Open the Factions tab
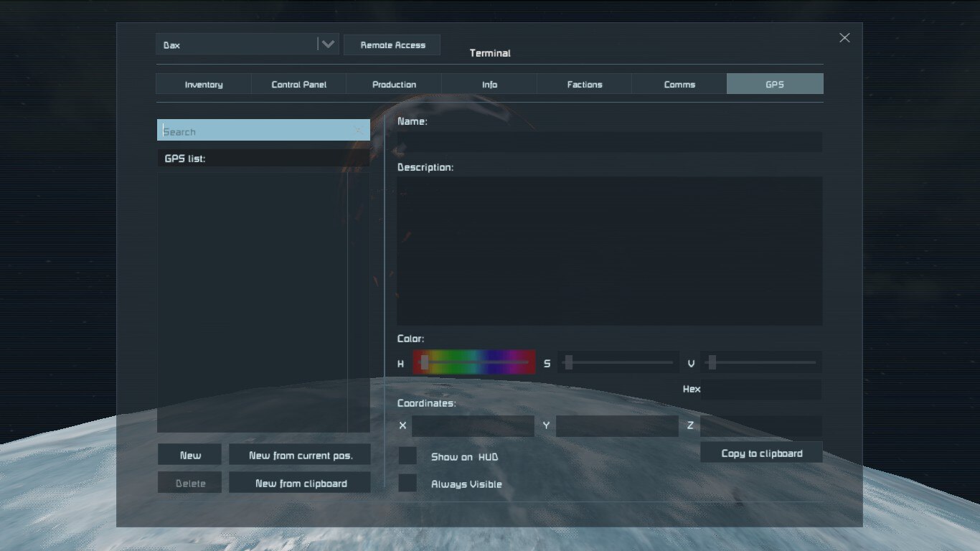This screenshot has height=551, width=980. click(585, 85)
